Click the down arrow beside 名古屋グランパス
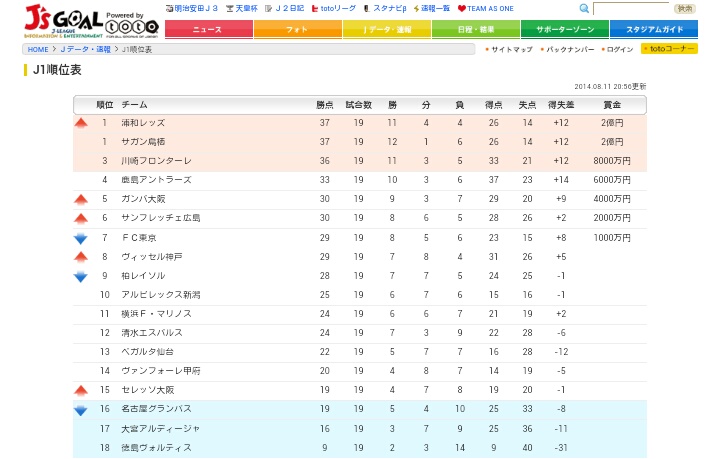Image resolution: width=720 pixels, height=459 pixels. (x=81, y=409)
